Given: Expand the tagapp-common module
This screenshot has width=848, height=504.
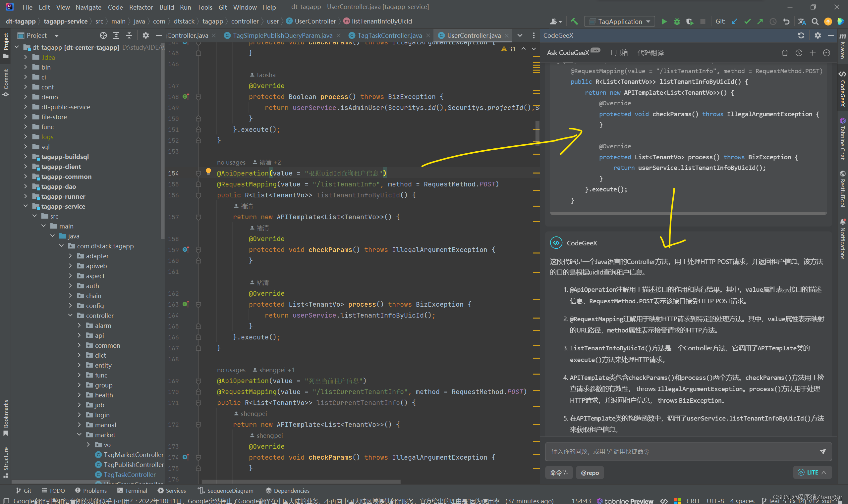Looking at the screenshot, I should click(26, 176).
